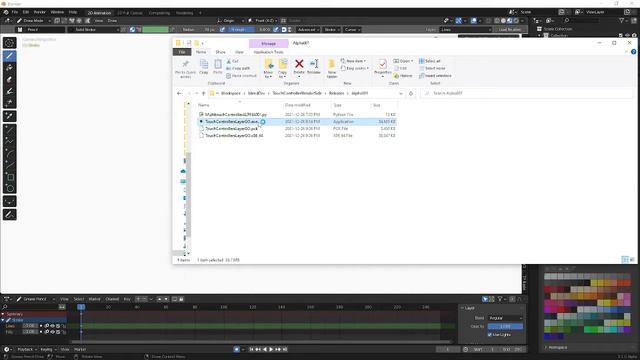The height and width of the screenshot is (360, 640).
Task: Select the Tint tool in Blender toolbar
Action: coord(9,91)
